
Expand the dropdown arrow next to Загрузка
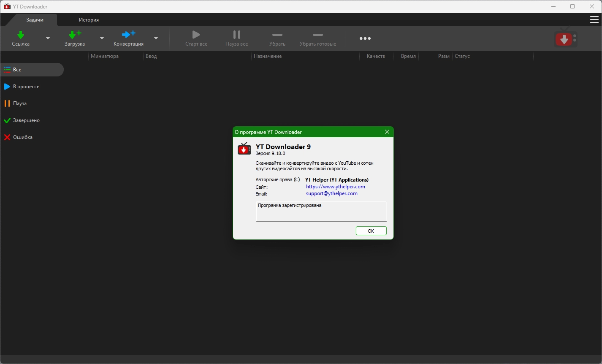click(102, 38)
